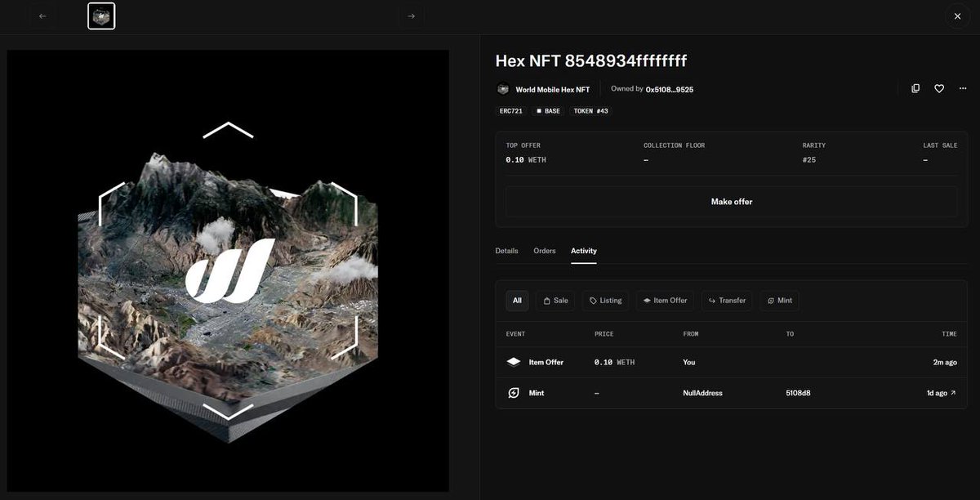Open owner 0x5108...9525 profile
The image size is (980, 500).
pos(669,90)
